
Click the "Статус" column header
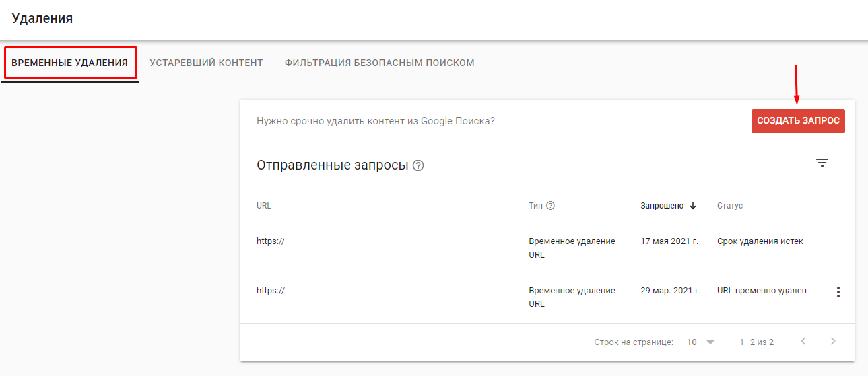point(730,206)
